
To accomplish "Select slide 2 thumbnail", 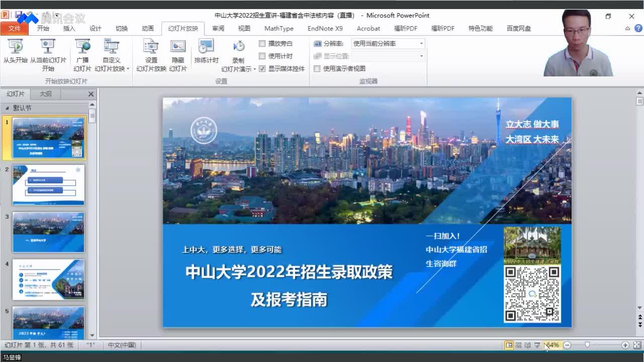I will (x=49, y=185).
